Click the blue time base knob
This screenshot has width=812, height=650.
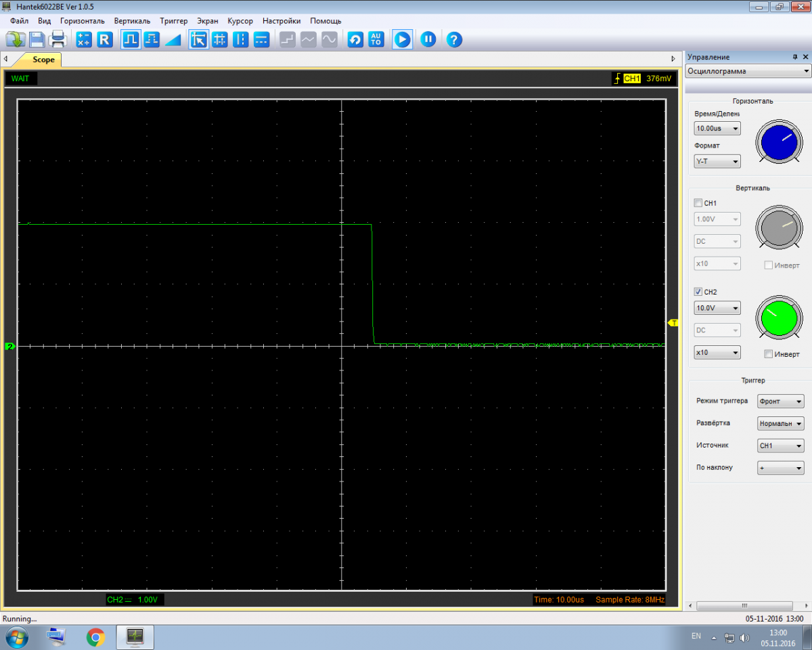[x=777, y=142]
